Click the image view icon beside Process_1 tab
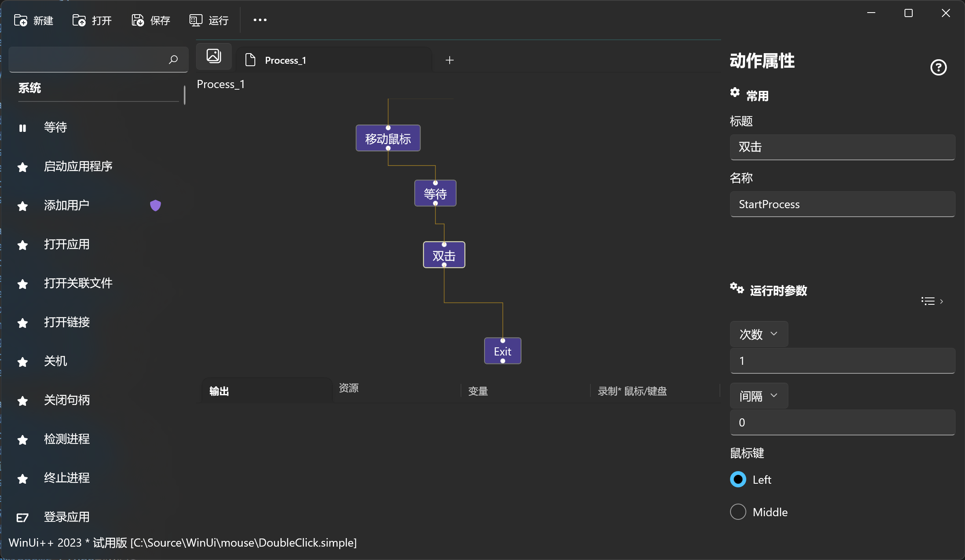965x560 pixels. [x=214, y=56]
